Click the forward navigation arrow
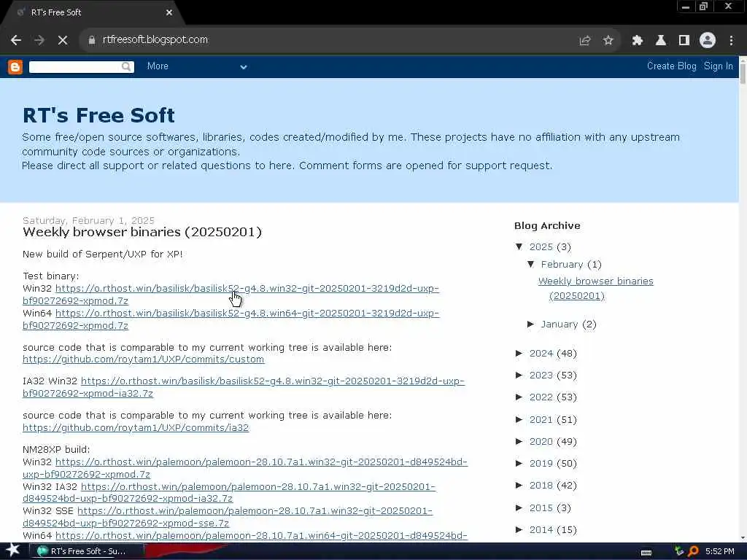The image size is (747, 560). tap(39, 40)
